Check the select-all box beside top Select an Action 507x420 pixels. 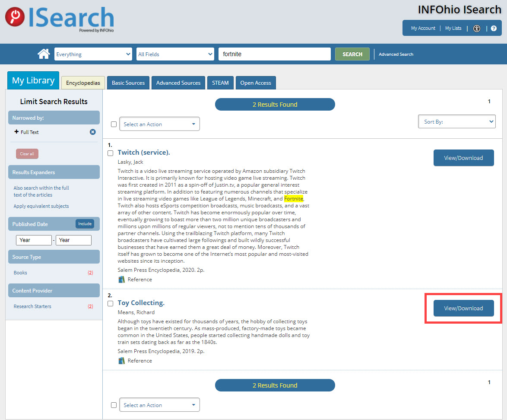tap(114, 124)
